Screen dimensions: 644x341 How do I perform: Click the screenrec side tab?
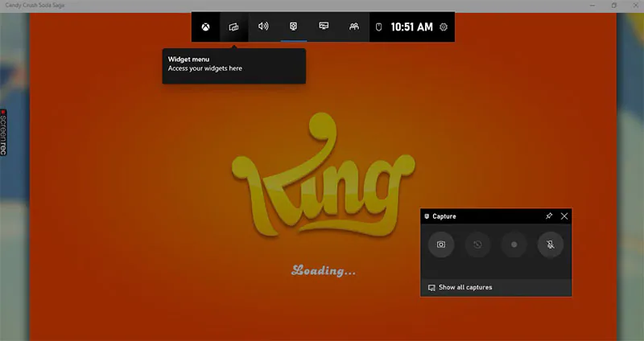click(x=3, y=132)
